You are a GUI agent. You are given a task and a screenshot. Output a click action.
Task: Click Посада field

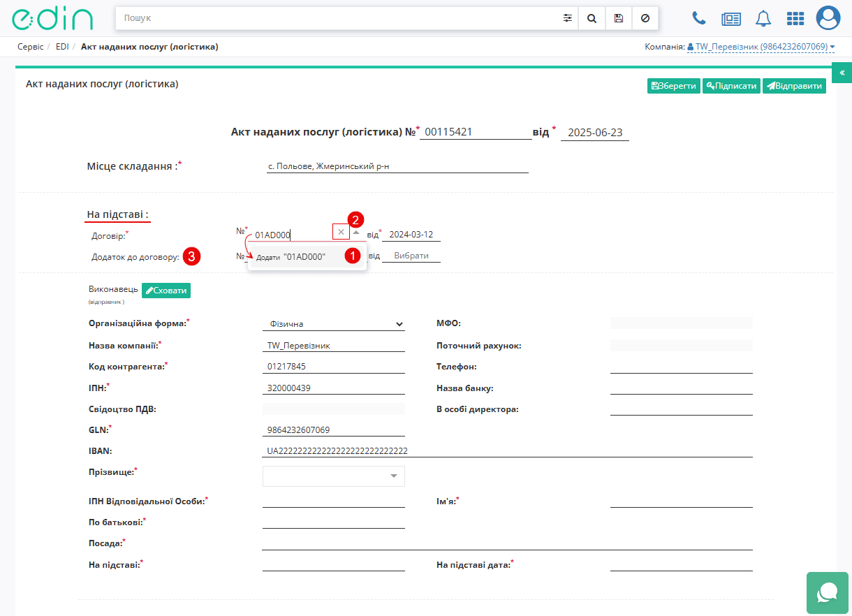[508, 543]
